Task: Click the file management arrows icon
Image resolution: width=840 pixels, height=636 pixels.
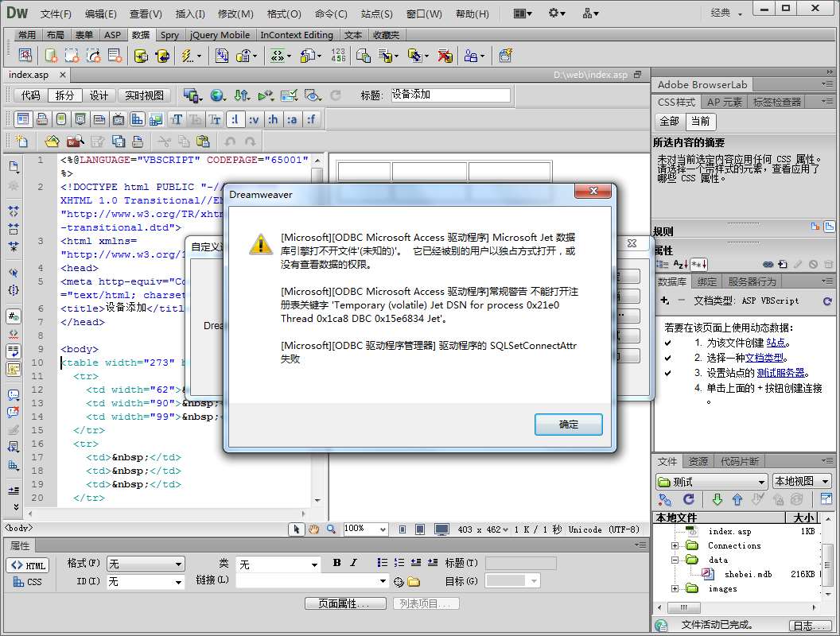Action: coord(242,95)
